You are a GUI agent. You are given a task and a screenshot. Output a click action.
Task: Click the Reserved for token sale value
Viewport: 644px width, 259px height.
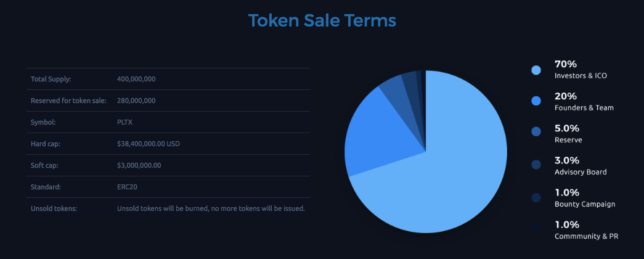(136, 101)
